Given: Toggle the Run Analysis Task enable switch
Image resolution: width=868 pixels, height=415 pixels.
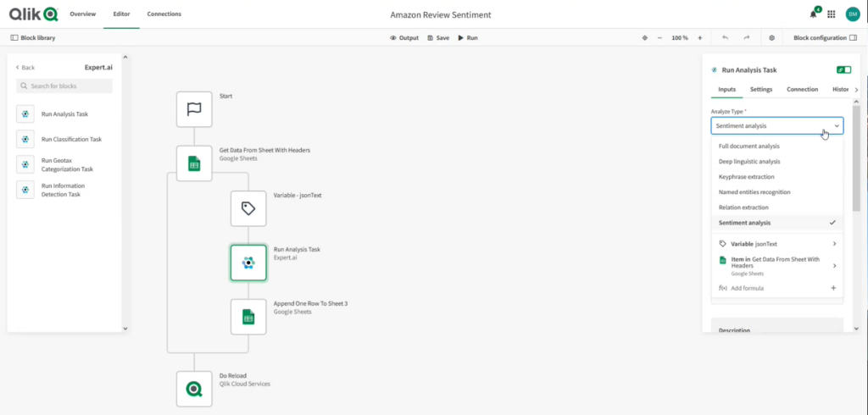Looking at the screenshot, I should point(843,69).
